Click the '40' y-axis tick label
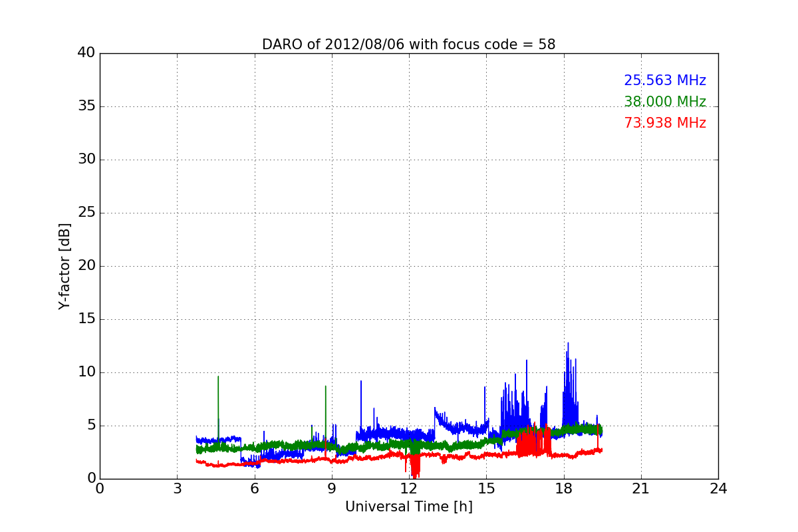 (x=86, y=53)
